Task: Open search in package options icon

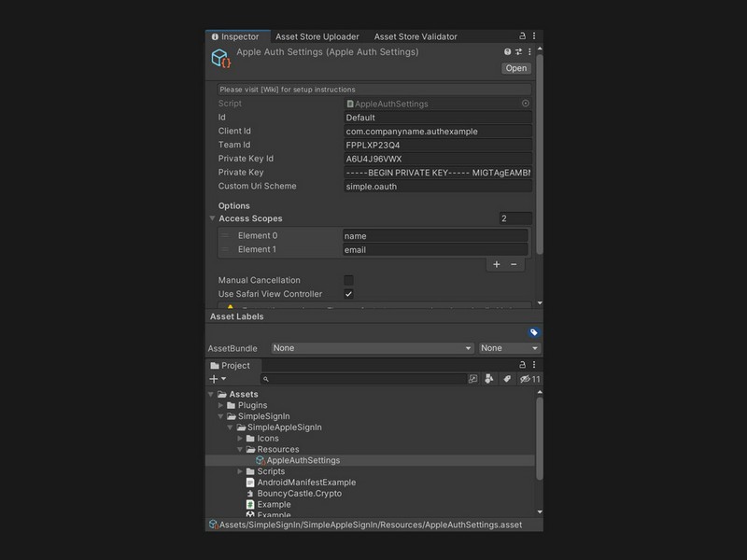Action: point(472,379)
